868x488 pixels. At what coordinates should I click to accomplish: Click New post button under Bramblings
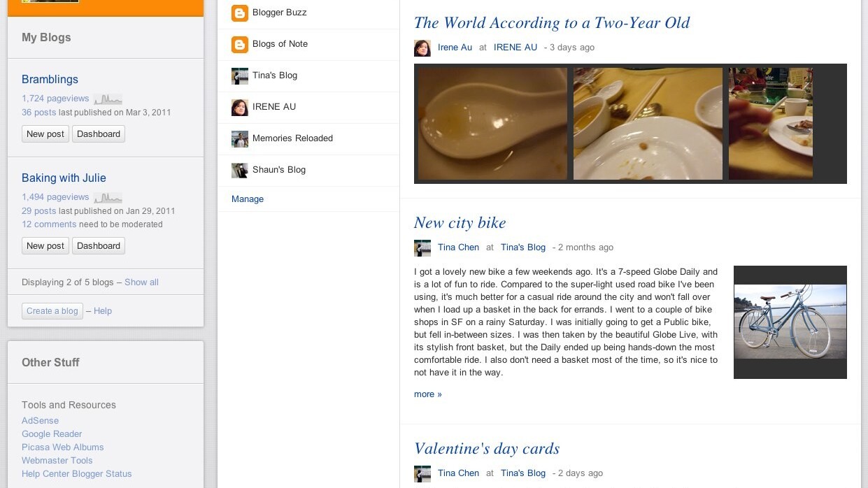[45, 134]
